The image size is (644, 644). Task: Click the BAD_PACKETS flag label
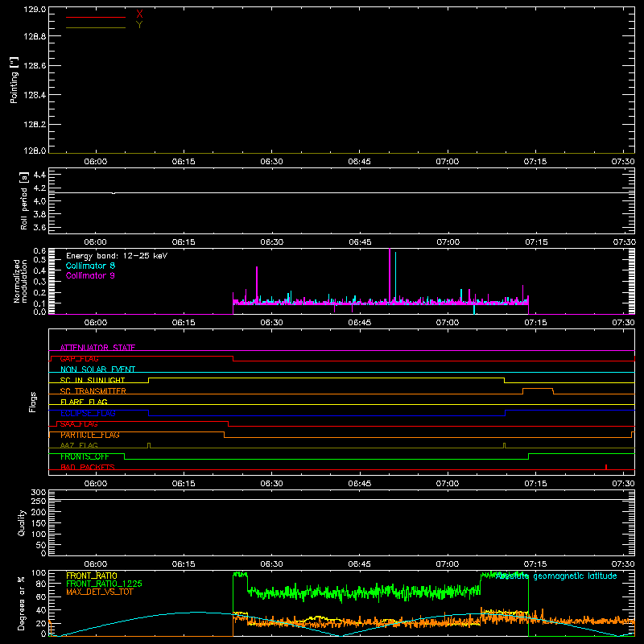point(88,467)
